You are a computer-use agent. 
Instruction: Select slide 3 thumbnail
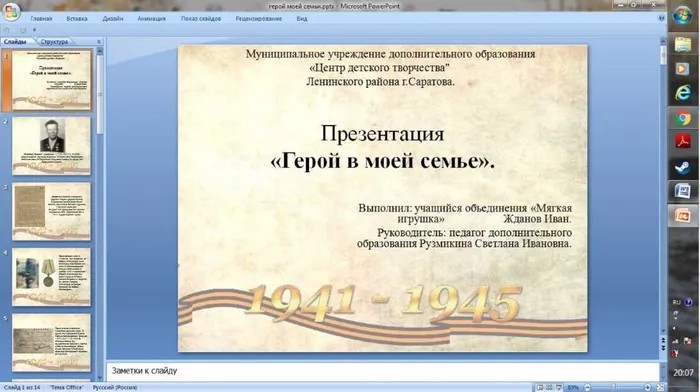click(51, 211)
